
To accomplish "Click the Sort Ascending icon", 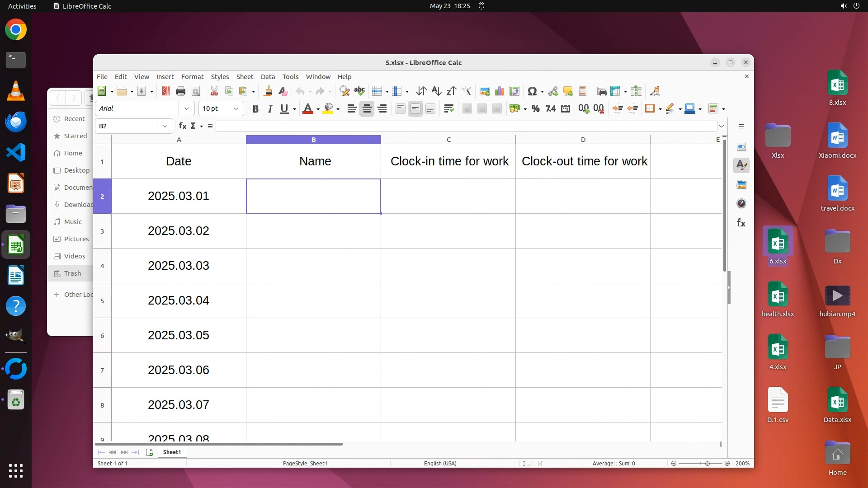I will (x=436, y=91).
